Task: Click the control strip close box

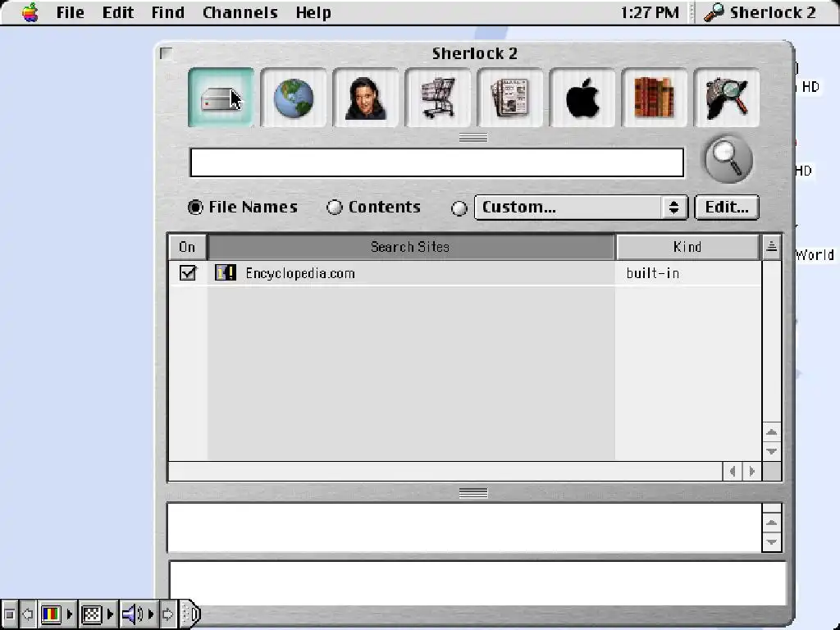Action: [9, 614]
